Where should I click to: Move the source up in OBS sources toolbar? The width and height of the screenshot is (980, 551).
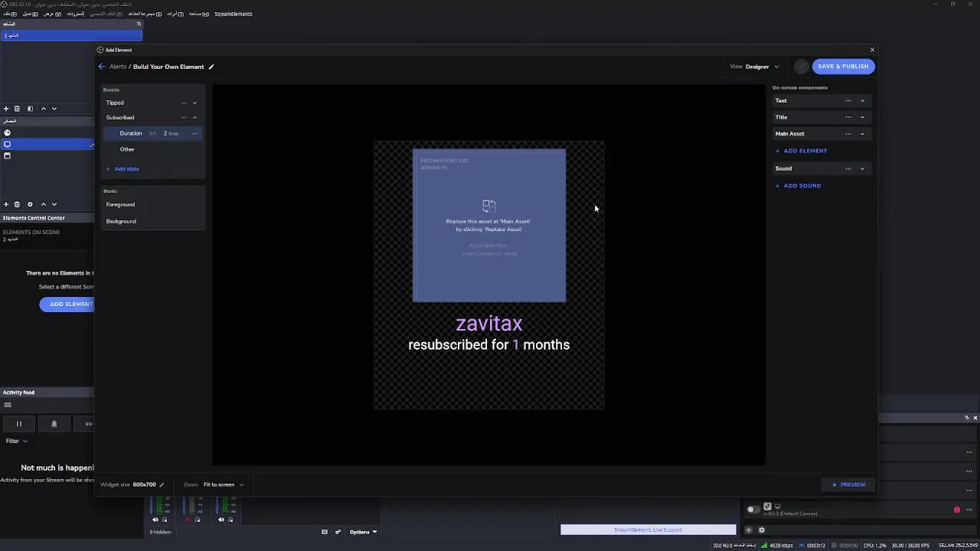tap(43, 204)
